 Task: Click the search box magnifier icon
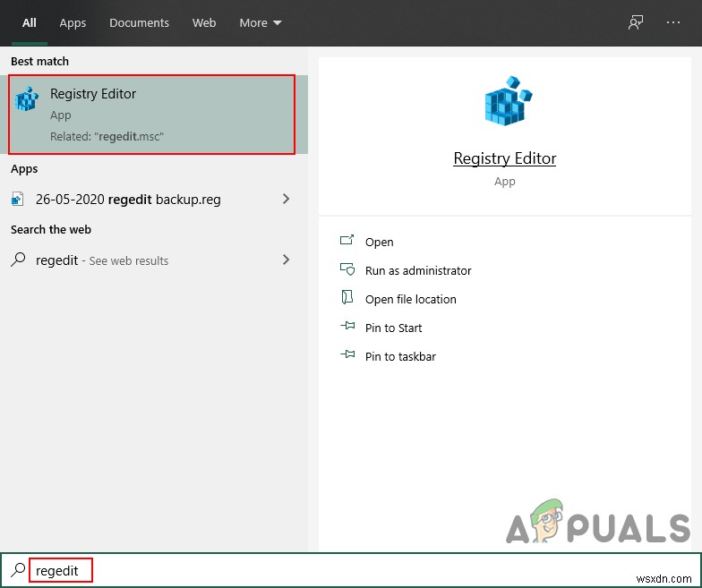pyautogui.click(x=18, y=569)
